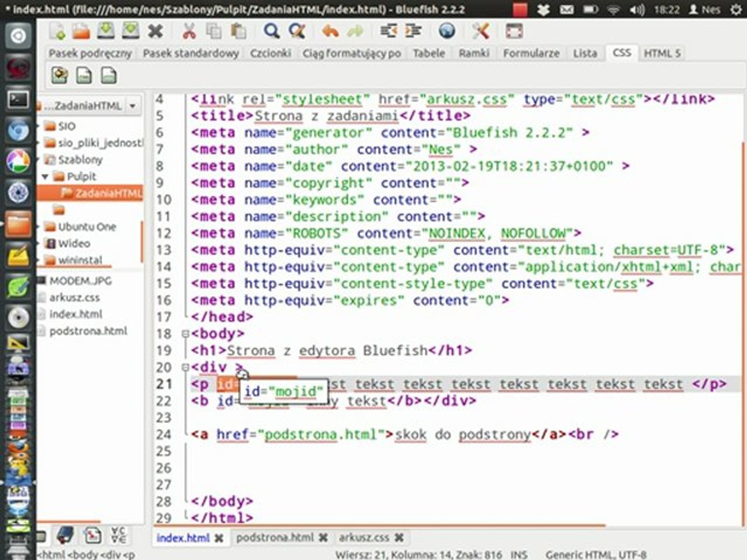Collapse the div fold marker on line 20
Screen dimensions: 747x560
coord(185,368)
